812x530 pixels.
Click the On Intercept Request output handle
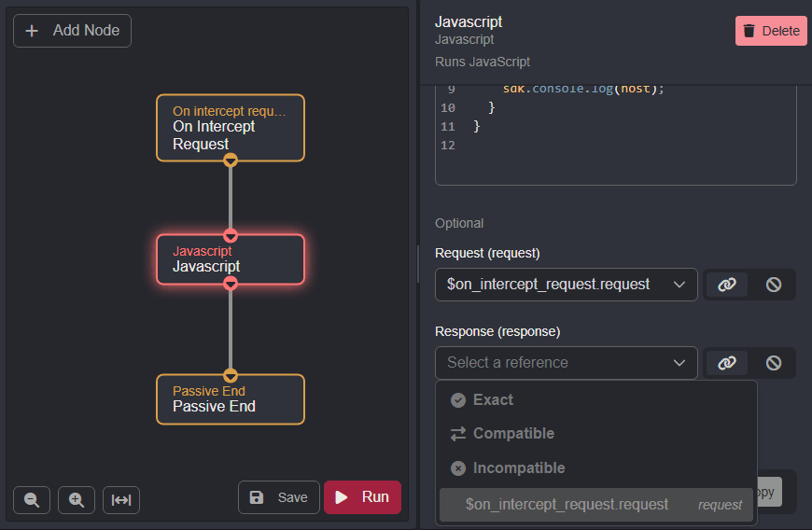click(x=231, y=160)
